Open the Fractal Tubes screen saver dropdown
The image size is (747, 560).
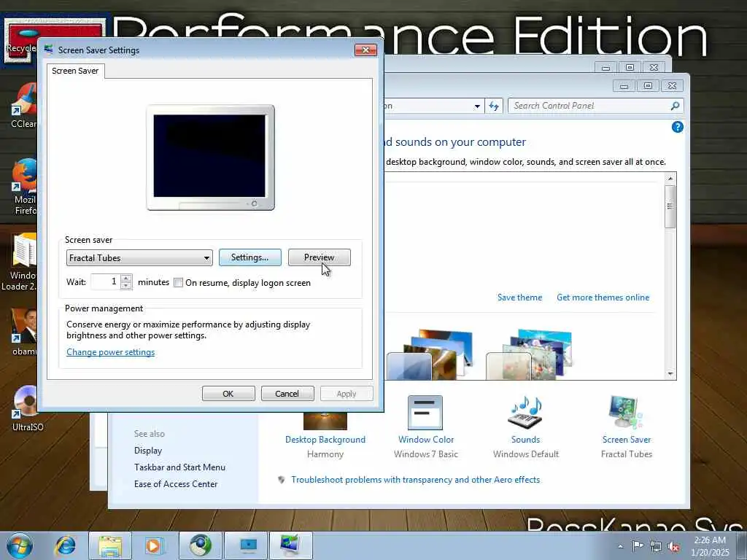pyautogui.click(x=139, y=258)
